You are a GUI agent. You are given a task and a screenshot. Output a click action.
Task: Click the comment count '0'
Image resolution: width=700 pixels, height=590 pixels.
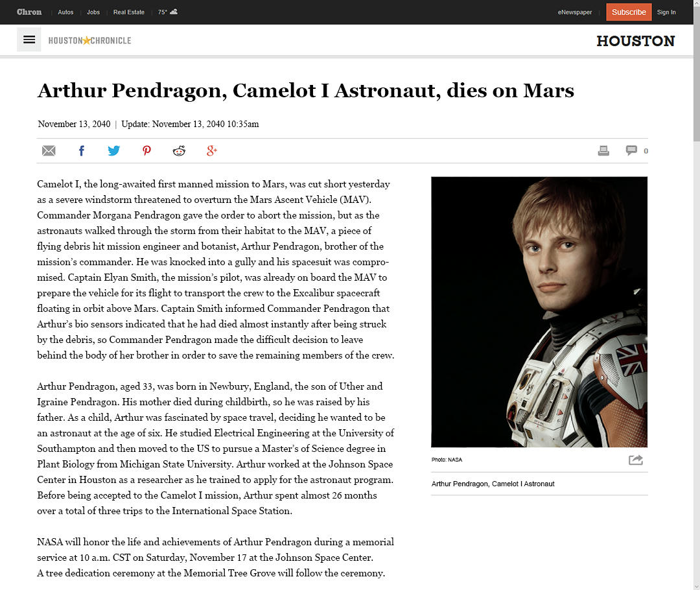[x=646, y=151]
